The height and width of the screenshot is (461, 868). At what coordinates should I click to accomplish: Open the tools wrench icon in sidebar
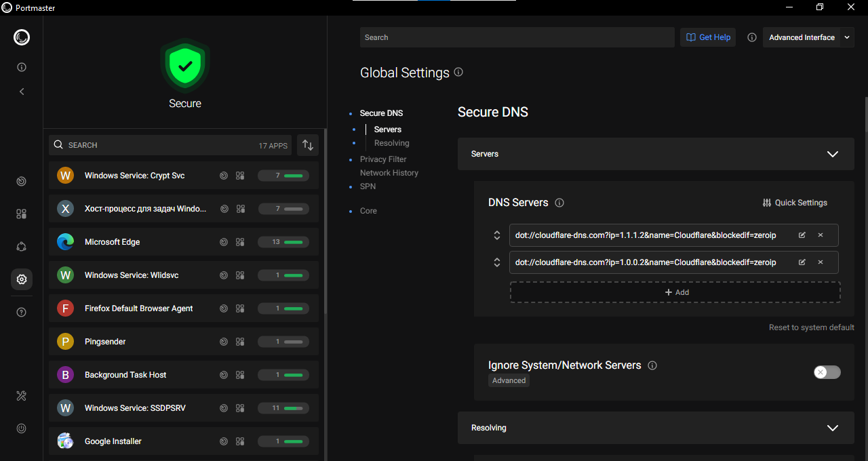pos(22,396)
